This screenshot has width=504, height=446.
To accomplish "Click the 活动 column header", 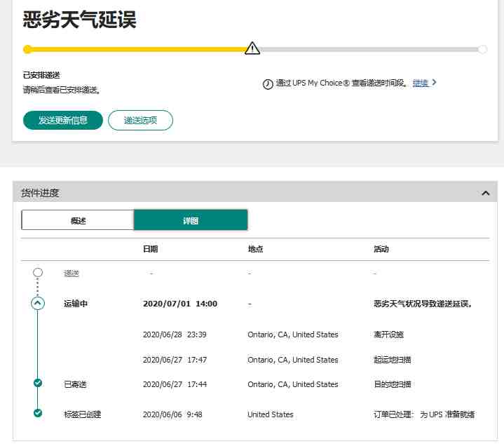I will coord(381,249).
